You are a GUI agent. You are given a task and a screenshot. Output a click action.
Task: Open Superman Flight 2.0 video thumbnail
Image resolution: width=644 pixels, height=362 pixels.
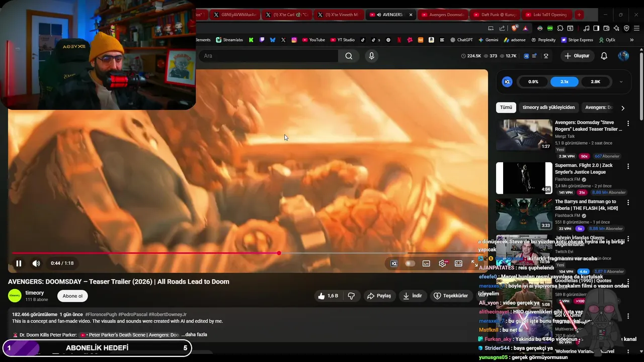point(524,178)
